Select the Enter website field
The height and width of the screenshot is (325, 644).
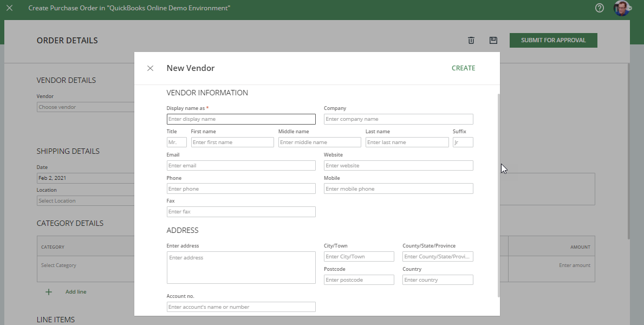(398, 166)
